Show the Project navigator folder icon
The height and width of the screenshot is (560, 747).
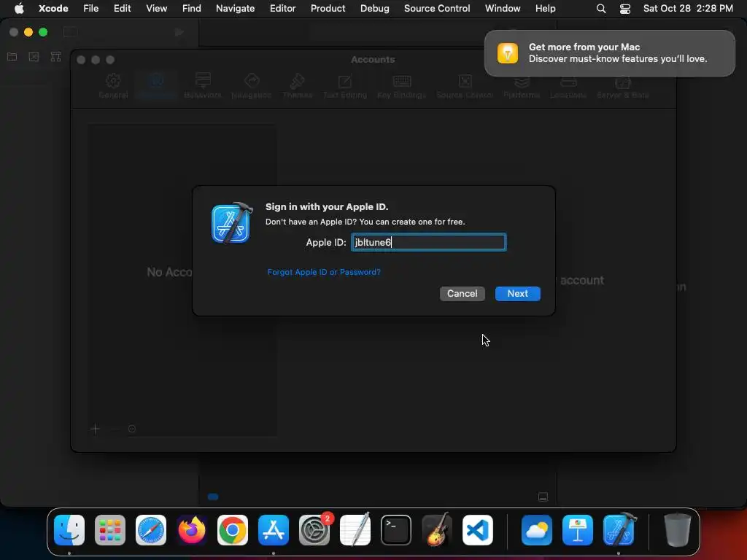click(x=12, y=57)
